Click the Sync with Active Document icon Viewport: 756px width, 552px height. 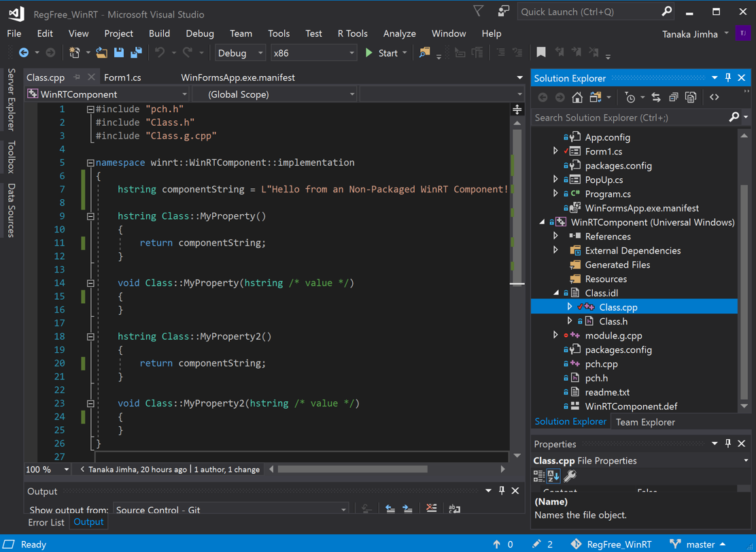coord(656,98)
